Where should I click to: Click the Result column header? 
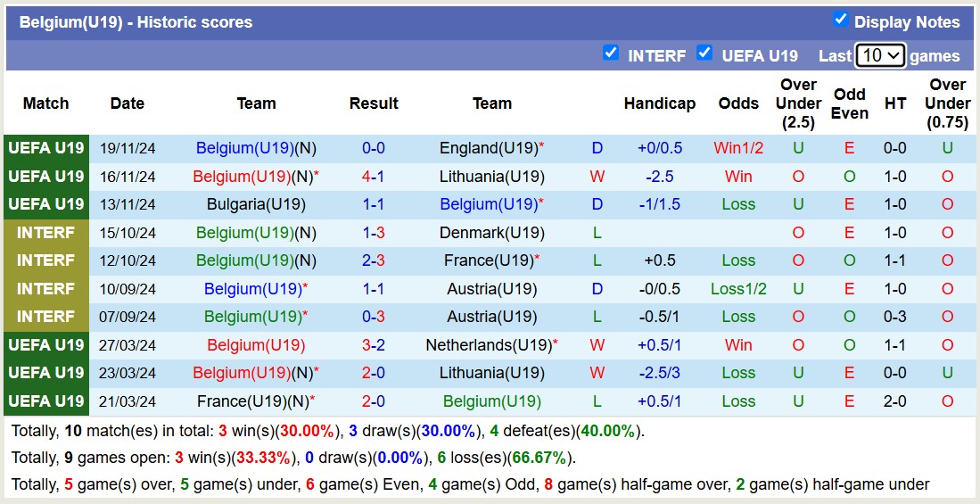pyautogui.click(x=373, y=103)
